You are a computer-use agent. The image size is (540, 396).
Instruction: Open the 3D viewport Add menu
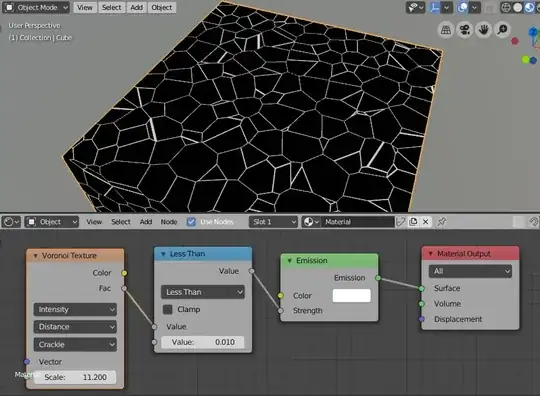tap(136, 8)
